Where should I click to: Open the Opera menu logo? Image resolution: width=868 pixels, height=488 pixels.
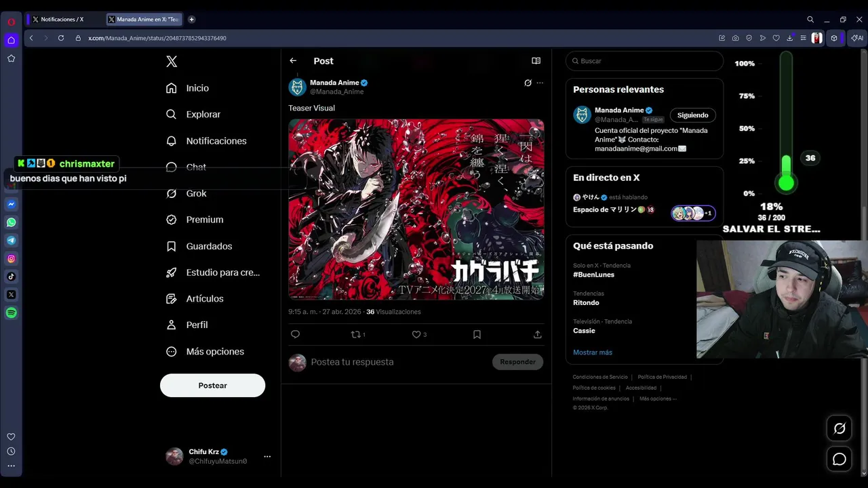pyautogui.click(x=12, y=21)
